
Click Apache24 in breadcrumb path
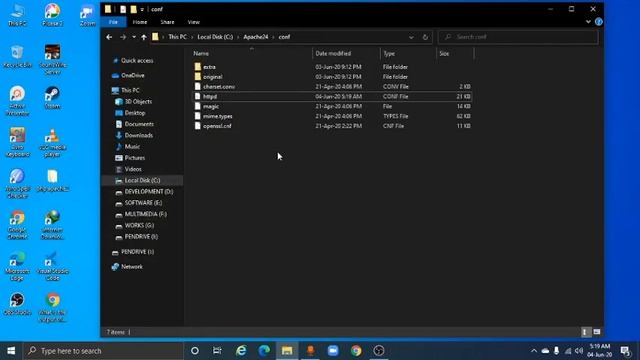(256, 37)
